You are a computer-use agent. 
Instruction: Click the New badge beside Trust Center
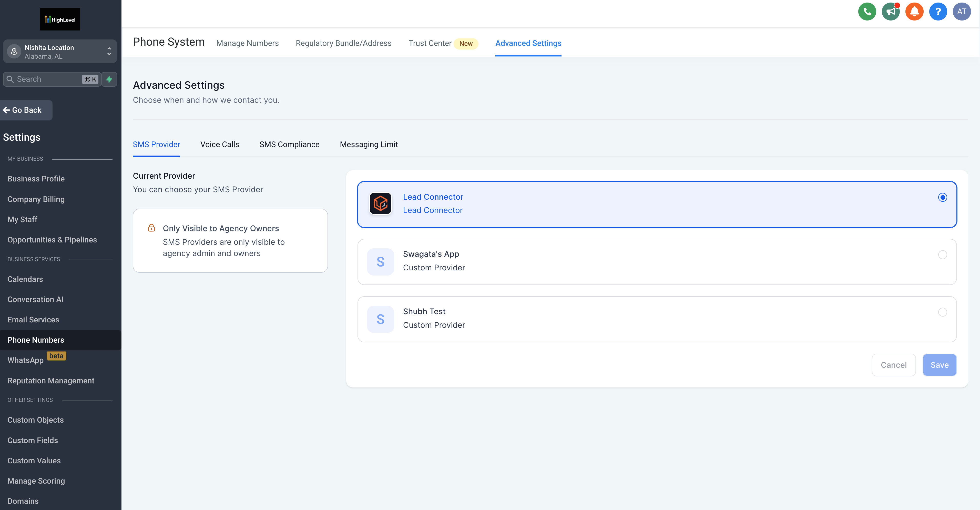click(x=466, y=43)
